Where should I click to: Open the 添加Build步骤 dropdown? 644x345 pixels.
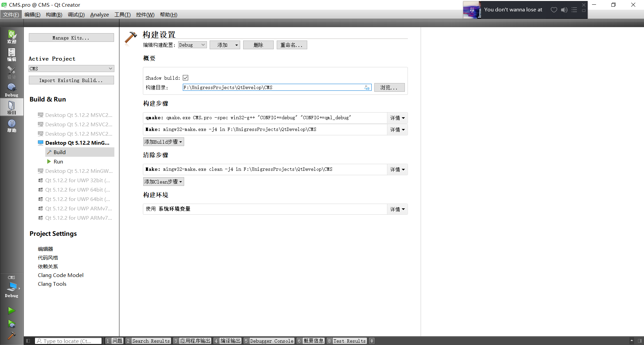pyautogui.click(x=163, y=141)
